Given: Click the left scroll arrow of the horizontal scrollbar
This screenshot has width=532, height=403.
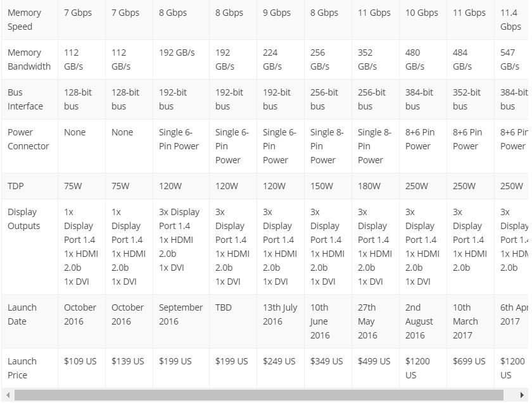Looking at the screenshot, I should (8, 395).
